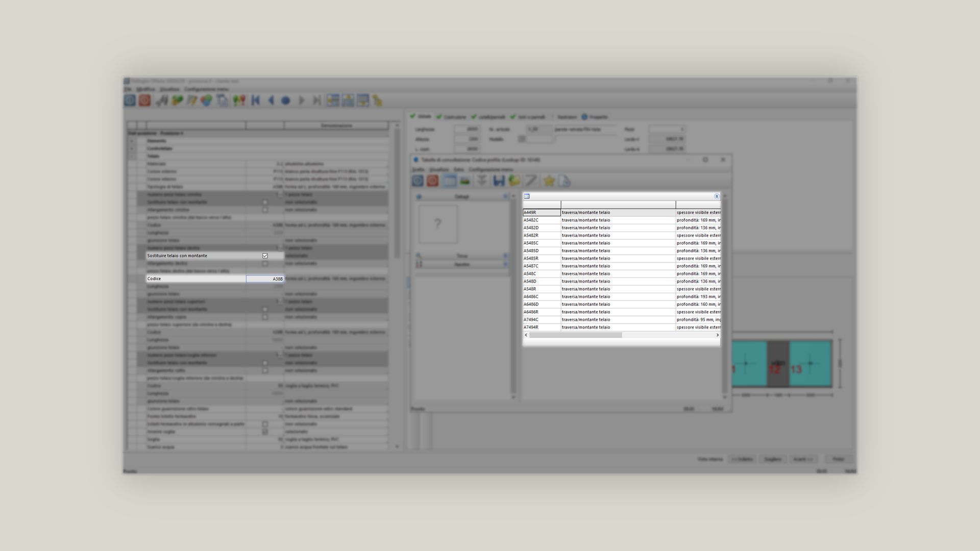980x551 pixels.
Task: Click blue previous-record arrow in main toolbar
Action: point(271,101)
